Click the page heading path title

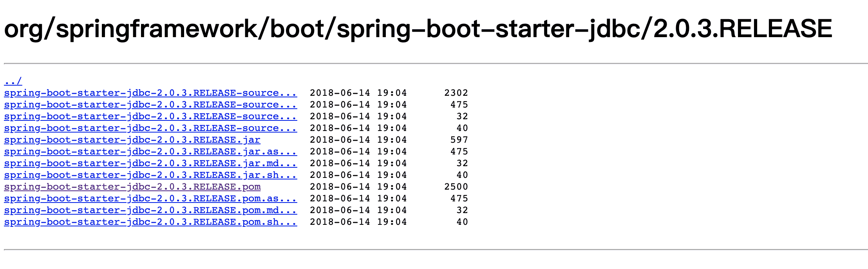point(418,29)
